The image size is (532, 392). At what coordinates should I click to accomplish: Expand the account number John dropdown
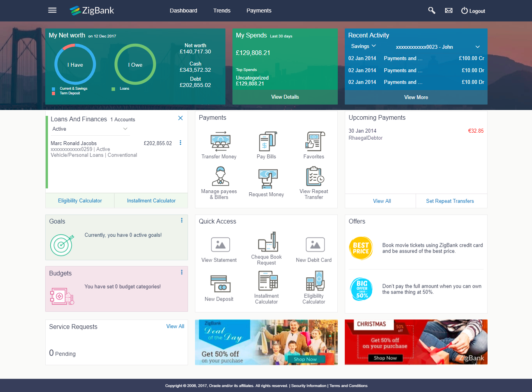438,47
